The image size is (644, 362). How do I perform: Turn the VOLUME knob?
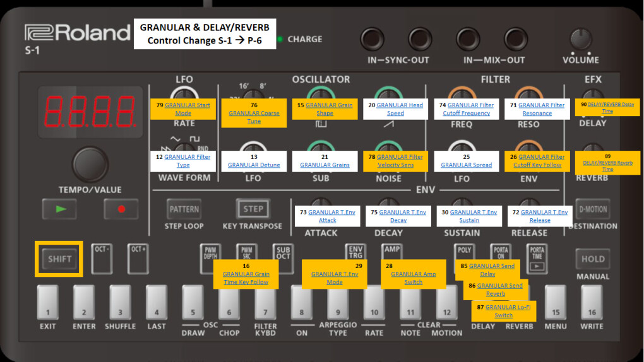[x=581, y=39]
